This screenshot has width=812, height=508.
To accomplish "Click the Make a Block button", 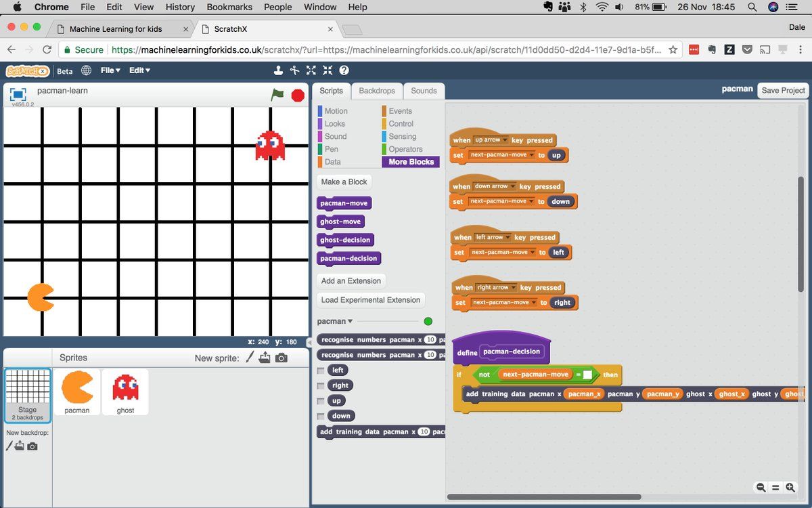I will click(x=344, y=182).
